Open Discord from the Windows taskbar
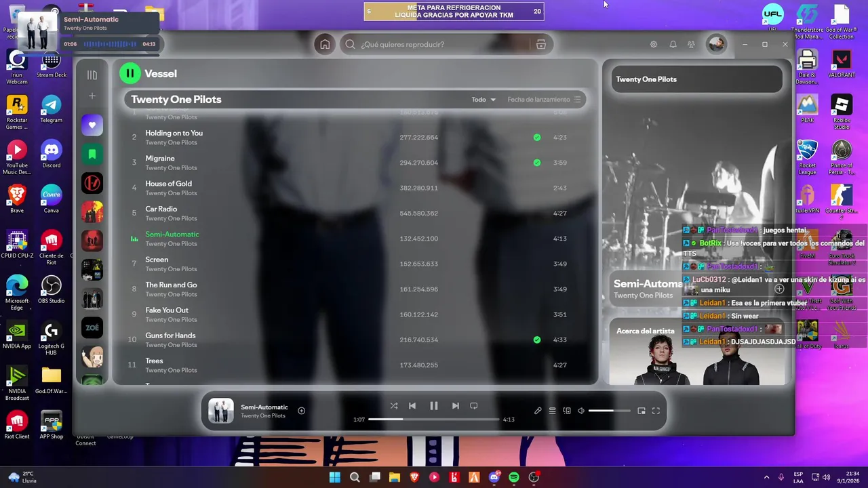This screenshot has width=868, height=488. [494, 477]
